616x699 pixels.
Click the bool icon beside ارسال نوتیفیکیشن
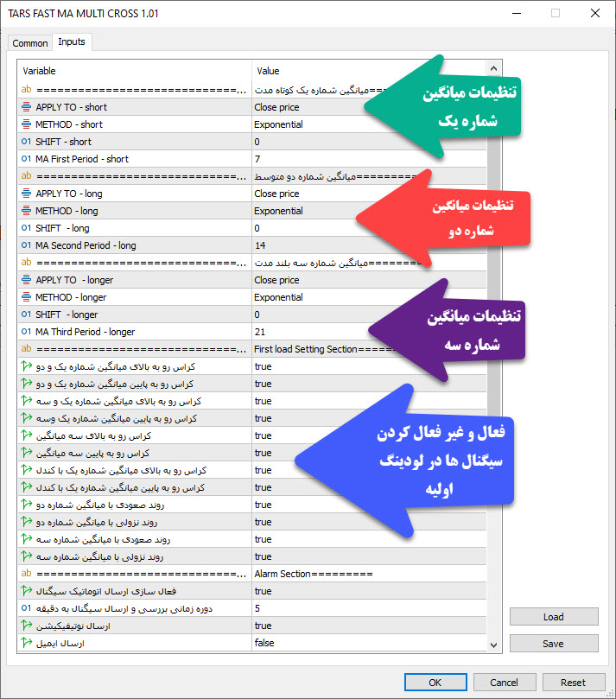(x=26, y=626)
